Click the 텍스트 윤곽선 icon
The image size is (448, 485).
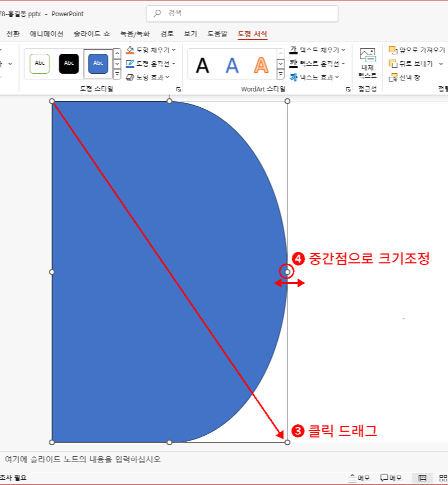293,63
